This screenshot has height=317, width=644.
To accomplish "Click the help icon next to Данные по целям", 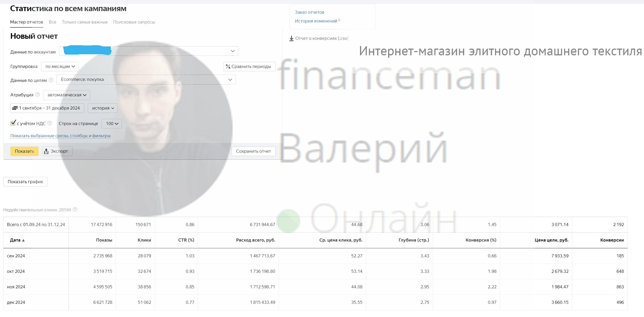I will [51, 80].
